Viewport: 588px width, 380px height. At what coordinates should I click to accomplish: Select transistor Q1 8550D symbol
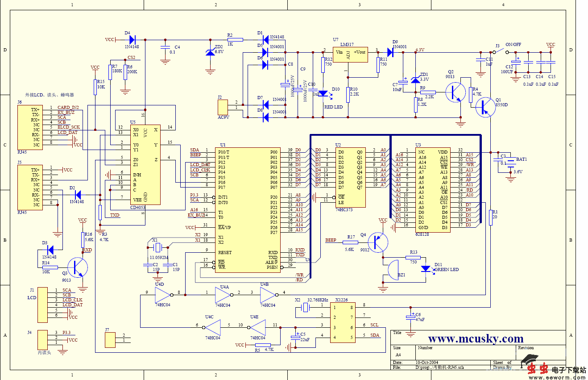[x=484, y=108]
